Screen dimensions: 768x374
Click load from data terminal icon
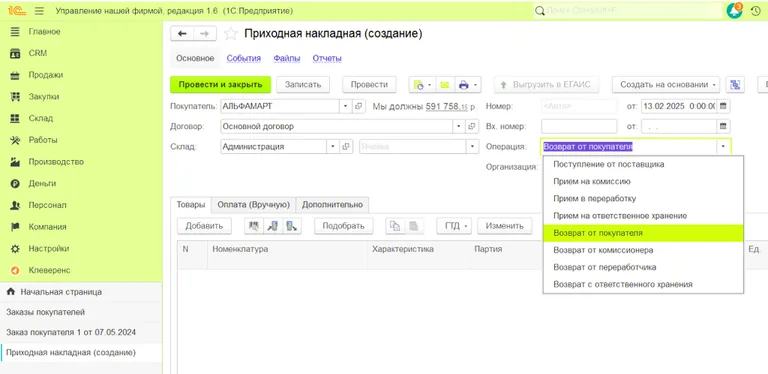point(272,226)
